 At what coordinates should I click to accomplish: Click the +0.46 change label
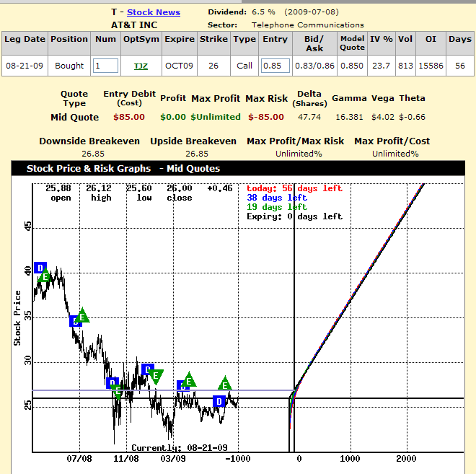[220, 188]
